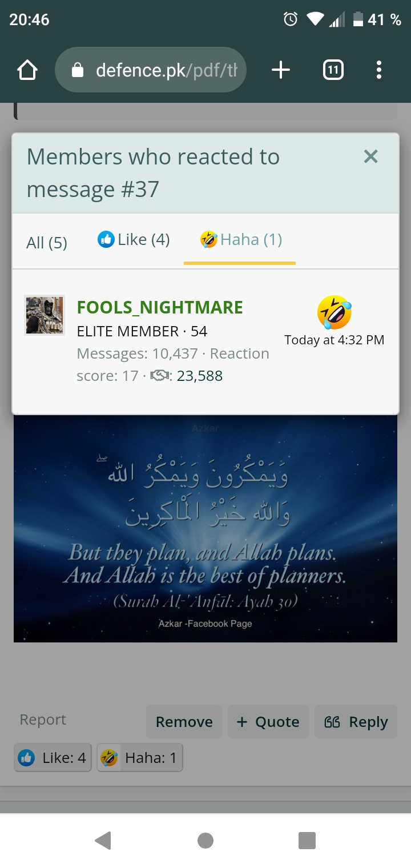This screenshot has height=868, width=411.
Task: Select the Haha (1) tab
Action: tap(240, 240)
